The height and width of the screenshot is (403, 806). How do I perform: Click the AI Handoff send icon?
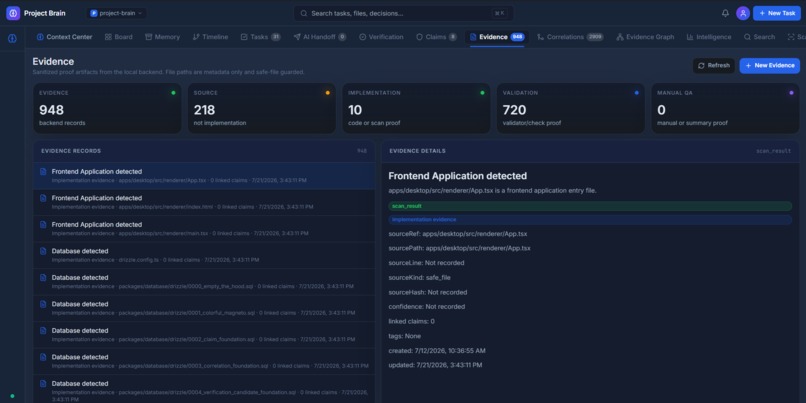coord(297,37)
